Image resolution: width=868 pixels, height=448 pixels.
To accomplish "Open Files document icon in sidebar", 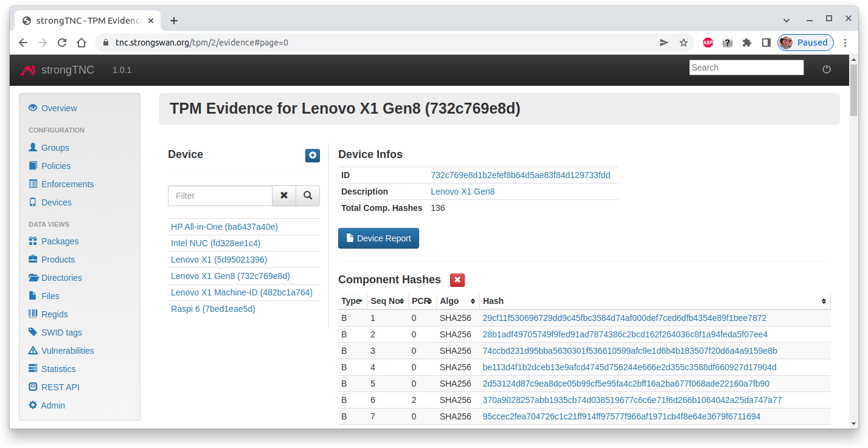I will [x=33, y=296].
